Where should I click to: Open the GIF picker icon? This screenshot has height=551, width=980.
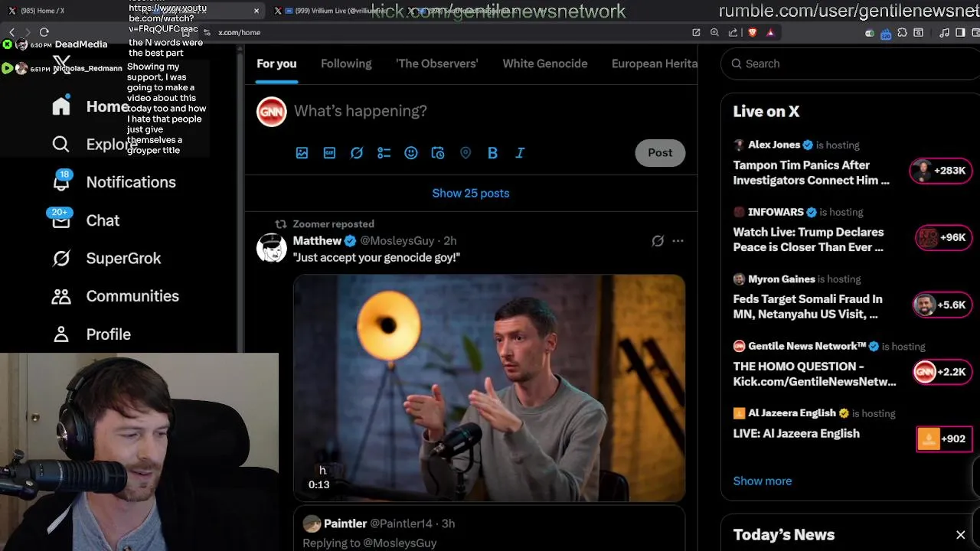(x=329, y=153)
